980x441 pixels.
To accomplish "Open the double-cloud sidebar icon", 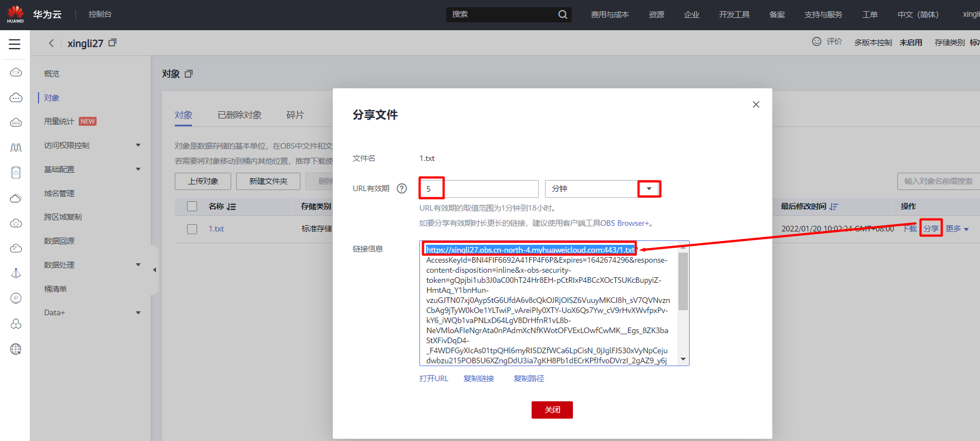I will [16, 198].
